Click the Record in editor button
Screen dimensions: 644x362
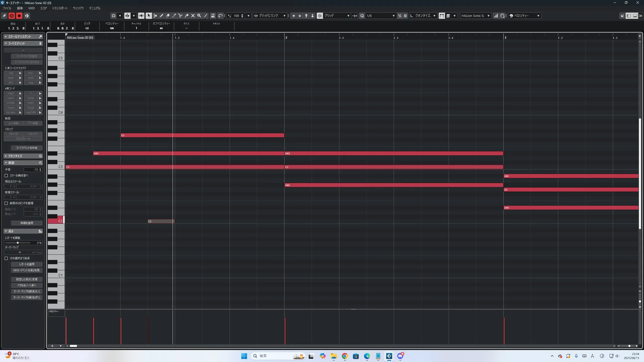click(19, 16)
